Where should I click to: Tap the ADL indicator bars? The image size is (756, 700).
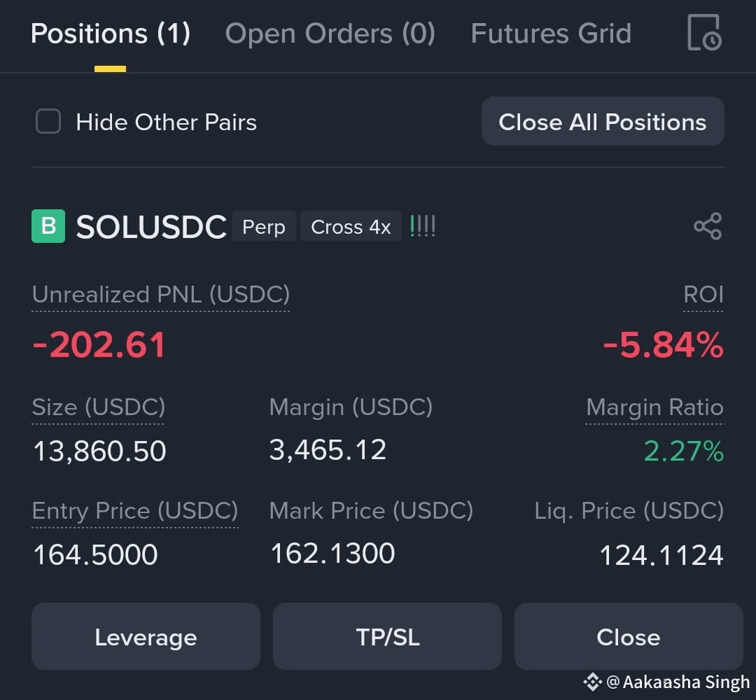[x=422, y=226]
